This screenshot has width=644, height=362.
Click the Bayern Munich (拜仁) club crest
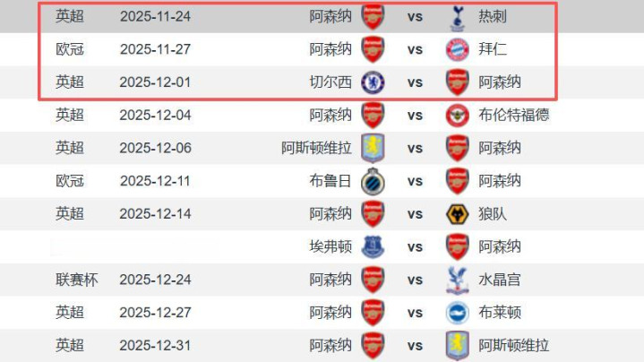[x=458, y=49]
